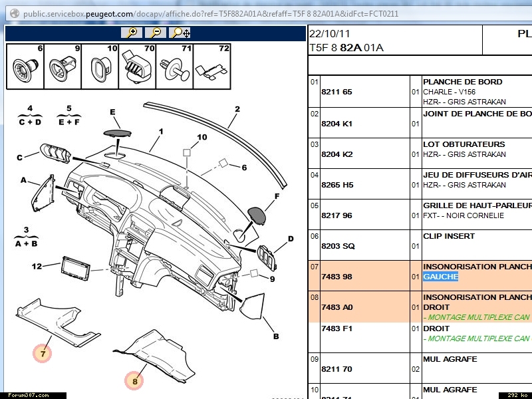This screenshot has height=399, width=532.
Task: Select part thumbnail number 70
Action: [137, 66]
